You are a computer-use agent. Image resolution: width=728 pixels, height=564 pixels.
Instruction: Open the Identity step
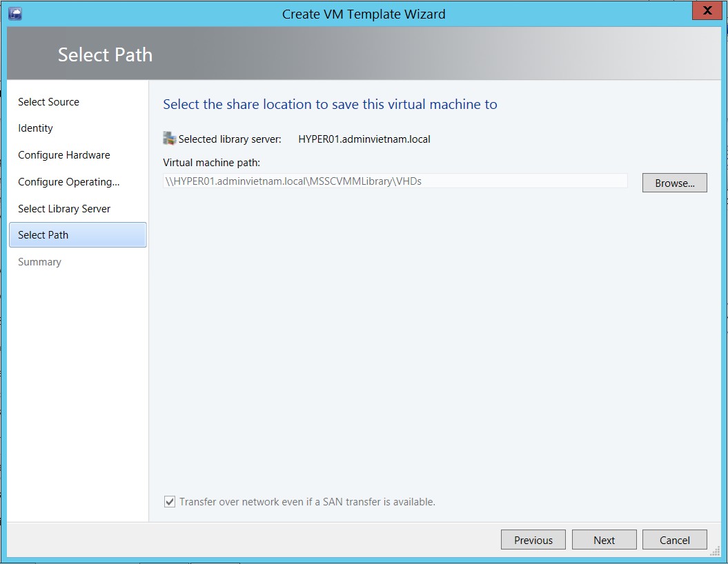35,128
